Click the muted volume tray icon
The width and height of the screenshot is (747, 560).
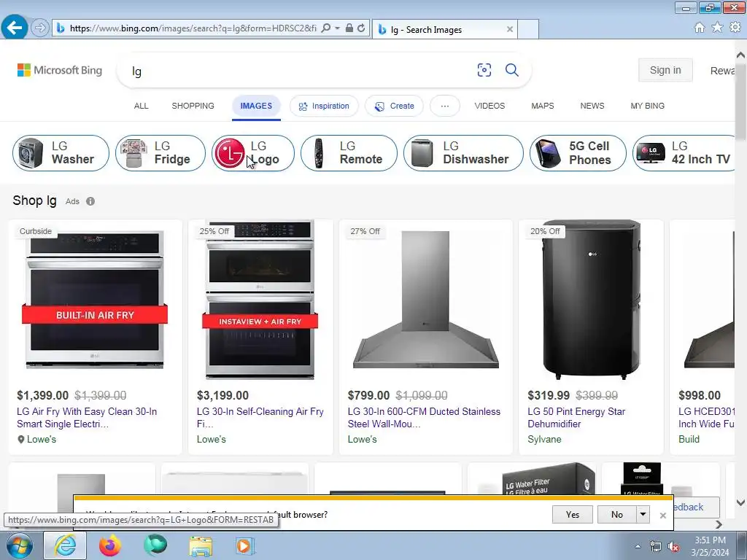point(673,547)
